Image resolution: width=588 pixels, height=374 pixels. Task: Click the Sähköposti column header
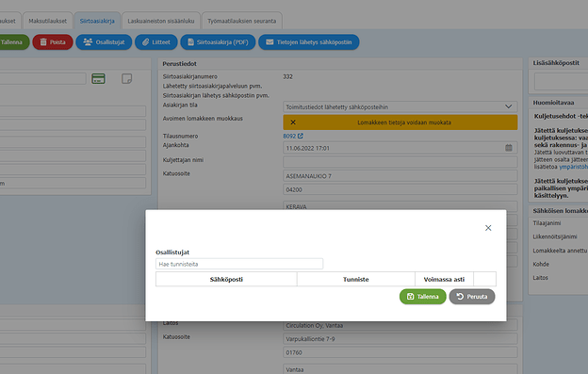pos(226,279)
